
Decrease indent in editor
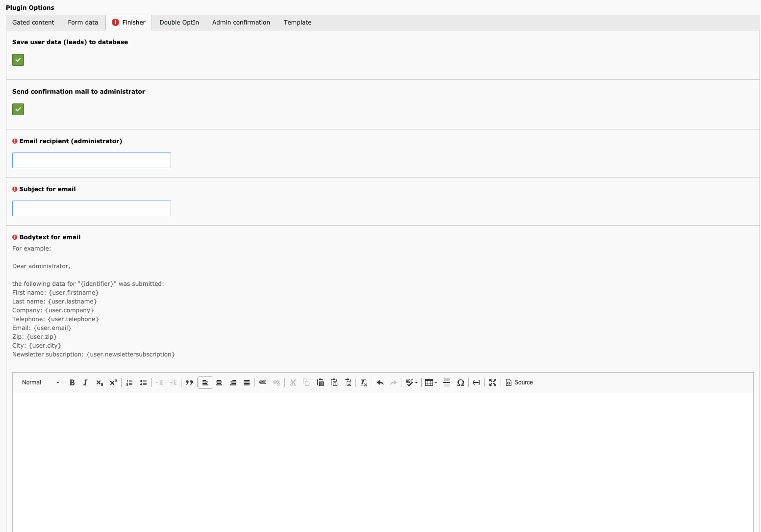pos(159,382)
